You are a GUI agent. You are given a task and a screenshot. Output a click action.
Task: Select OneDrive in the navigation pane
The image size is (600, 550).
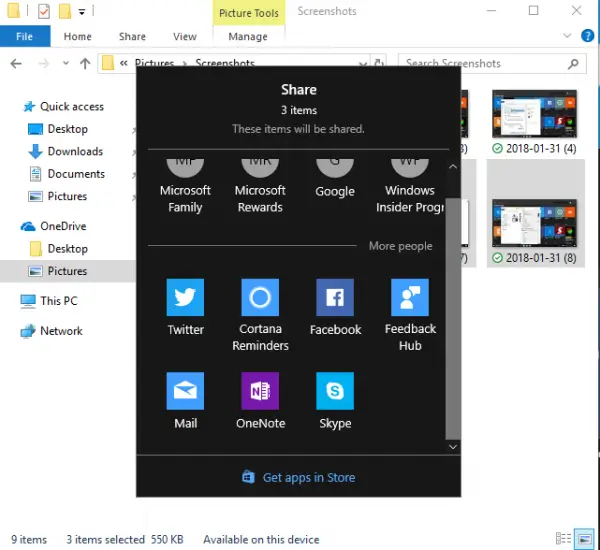[x=54, y=226]
